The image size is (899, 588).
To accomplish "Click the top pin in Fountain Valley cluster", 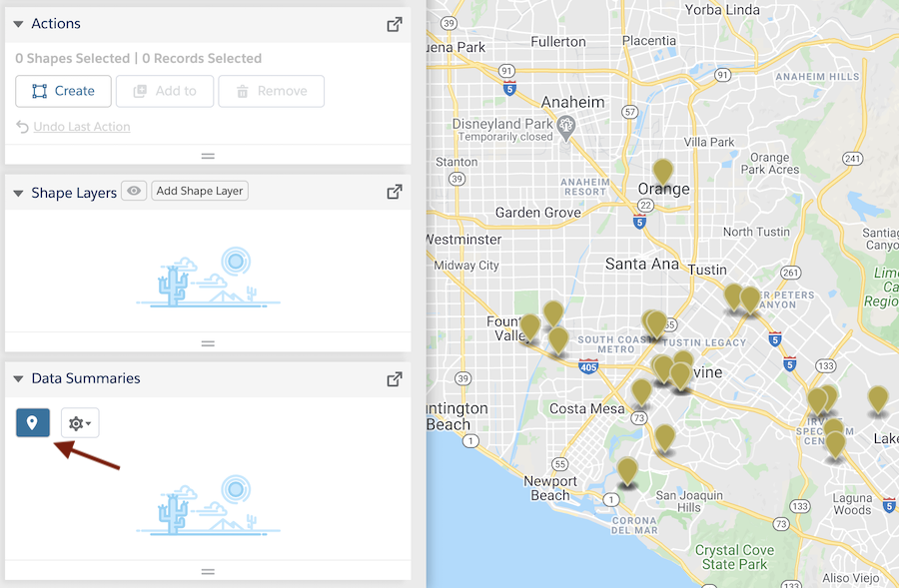I will click(553, 314).
